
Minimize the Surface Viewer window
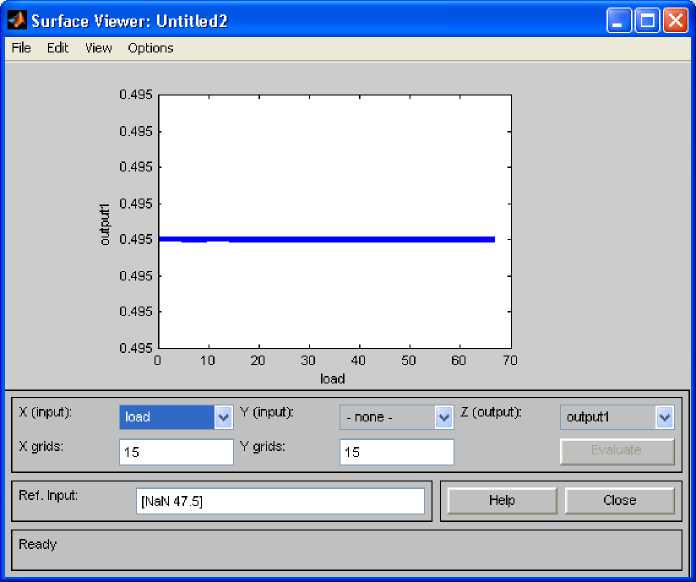[619, 20]
